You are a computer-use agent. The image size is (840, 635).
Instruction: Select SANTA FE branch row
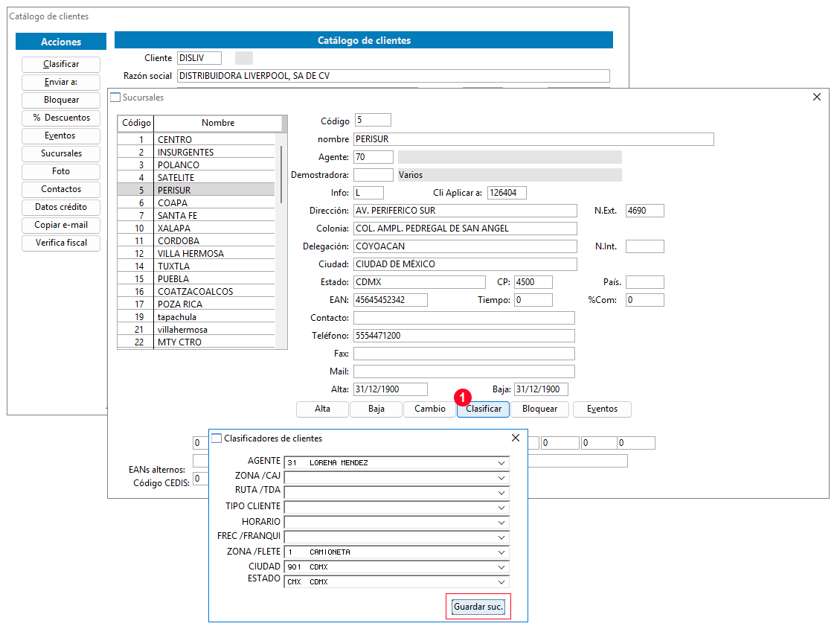point(196,215)
